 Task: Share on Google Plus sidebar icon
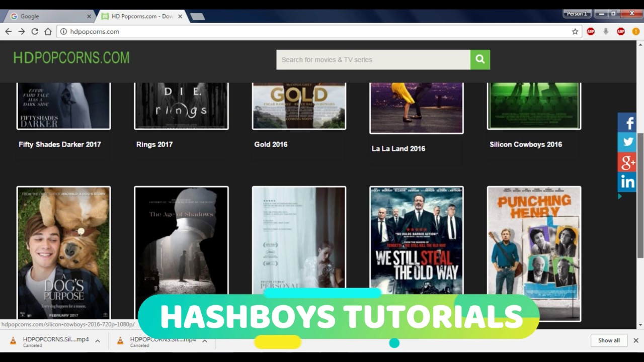click(x=627, y=162)
